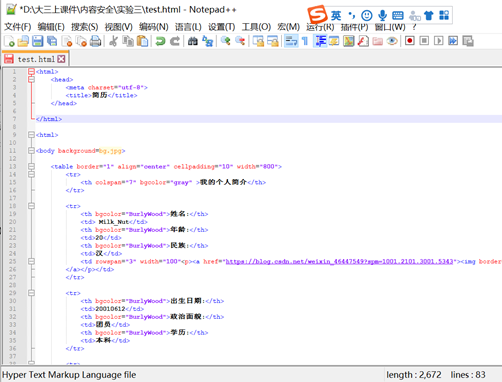Collapse the tr fold marker on line 29

(31, 293)
